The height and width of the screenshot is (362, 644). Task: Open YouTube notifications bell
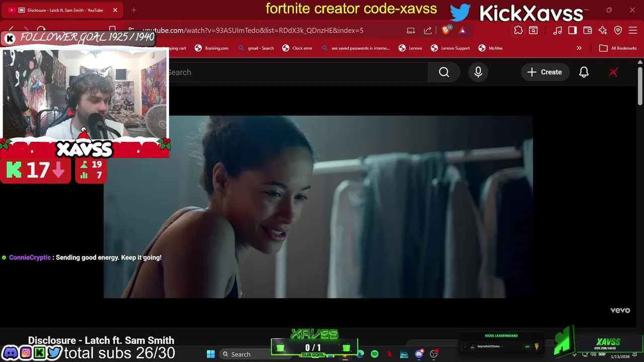(584, 72)
